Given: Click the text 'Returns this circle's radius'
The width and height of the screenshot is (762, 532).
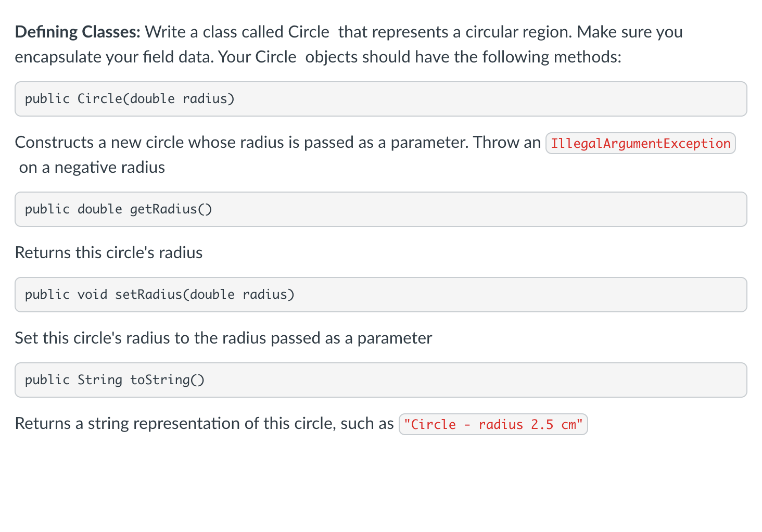Looking at the screenshot, I should pos(109,252).
